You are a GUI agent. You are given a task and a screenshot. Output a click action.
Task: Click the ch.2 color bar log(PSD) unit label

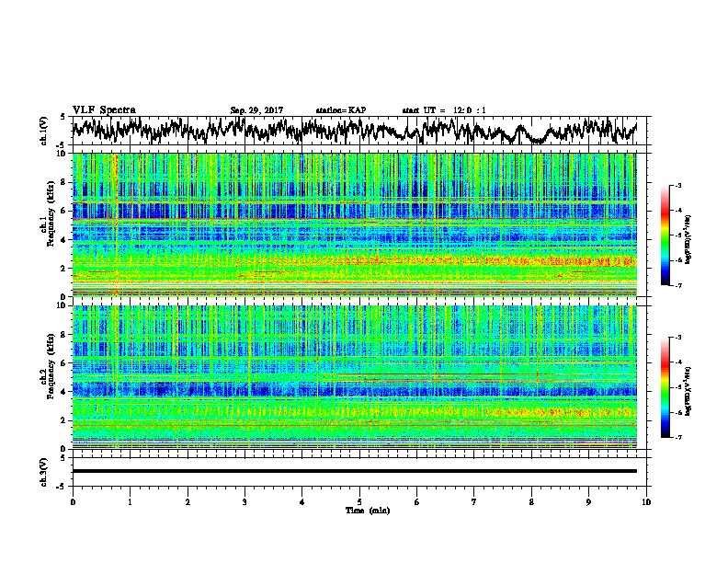coord(688,391)
